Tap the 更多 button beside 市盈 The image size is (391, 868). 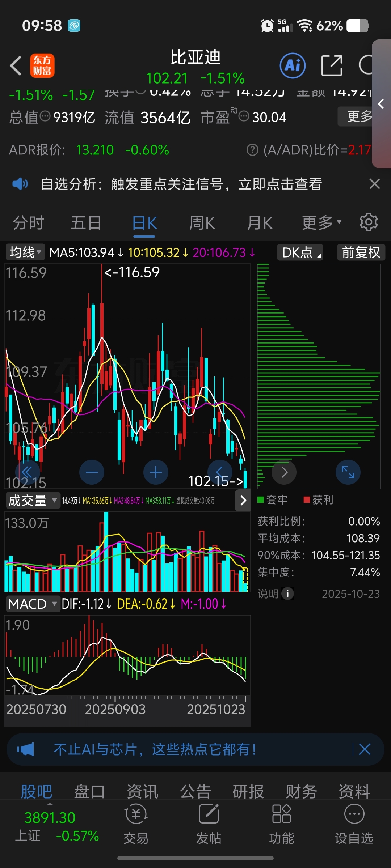pyautogui.click(x=356, y=116)
